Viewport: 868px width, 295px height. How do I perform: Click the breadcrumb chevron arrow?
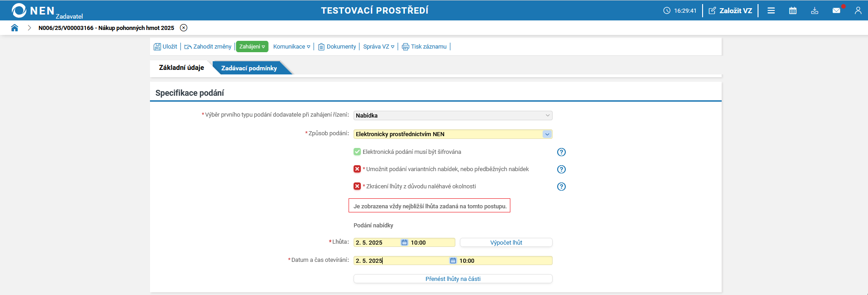pyautogui.click(x=29, y=28)
